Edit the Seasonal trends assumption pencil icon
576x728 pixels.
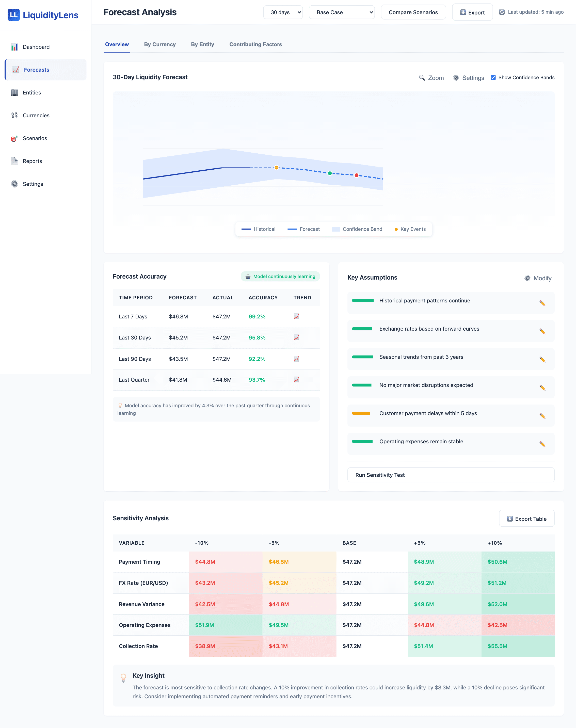tap(542, 360)
